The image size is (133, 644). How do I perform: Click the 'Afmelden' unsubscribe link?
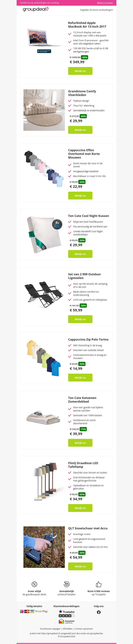67,629
